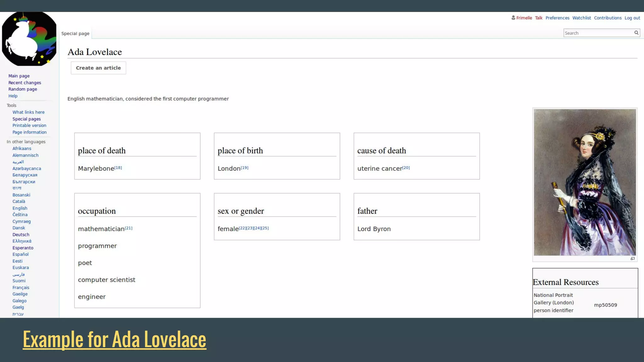The height and width of the screenshot is (362, 644).
Task: Switch language to Alemannisch
Action: 25,155
